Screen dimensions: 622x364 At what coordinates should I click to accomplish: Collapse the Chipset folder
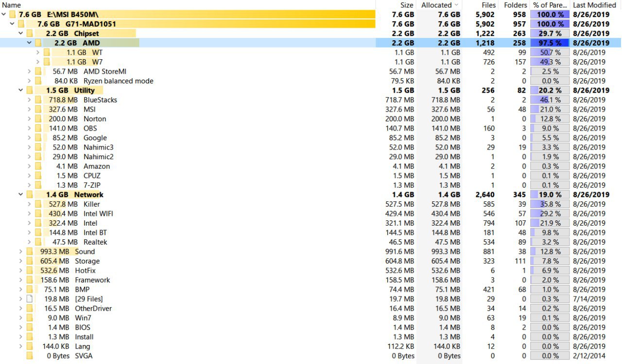(20, 33)
